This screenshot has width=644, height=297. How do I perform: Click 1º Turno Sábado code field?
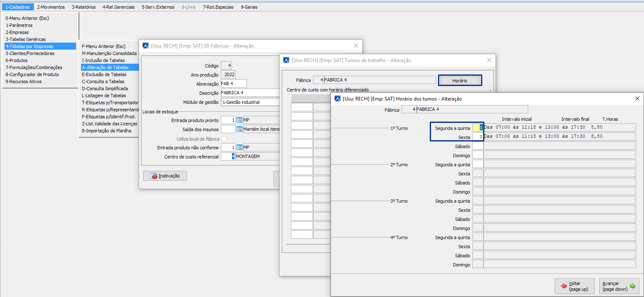point(478,146)
